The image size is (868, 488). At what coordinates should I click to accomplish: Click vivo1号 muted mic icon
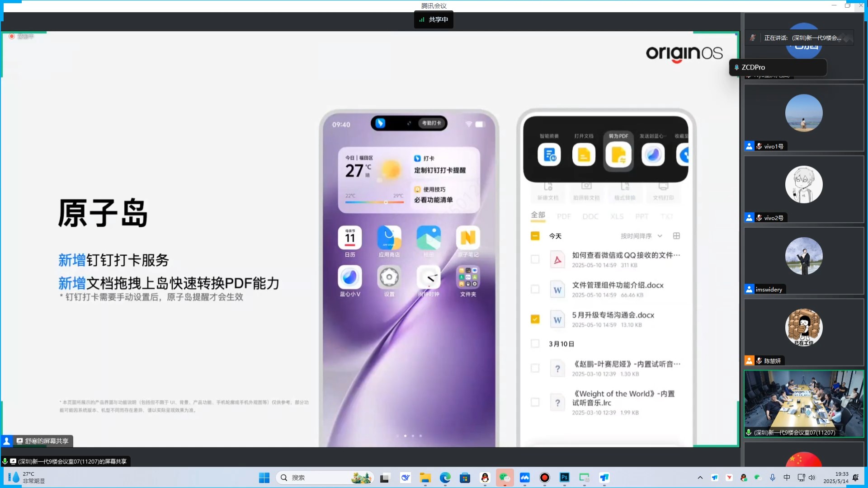(x=759, y=146)
